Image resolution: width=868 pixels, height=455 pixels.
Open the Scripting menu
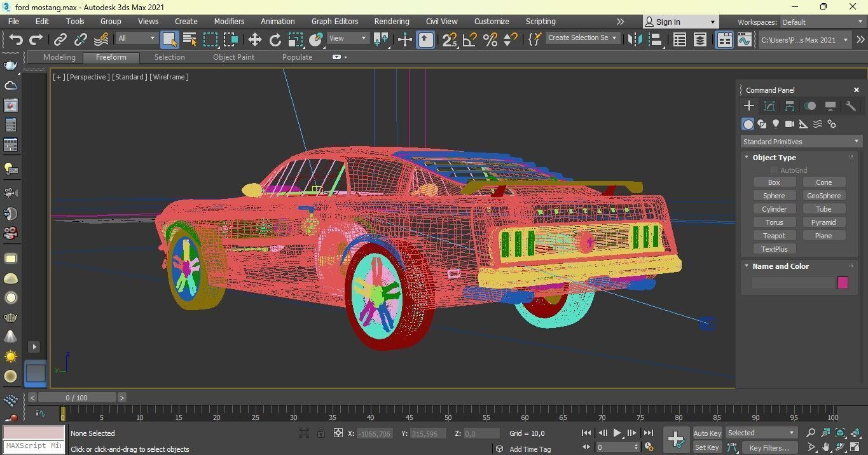point(541,21)
